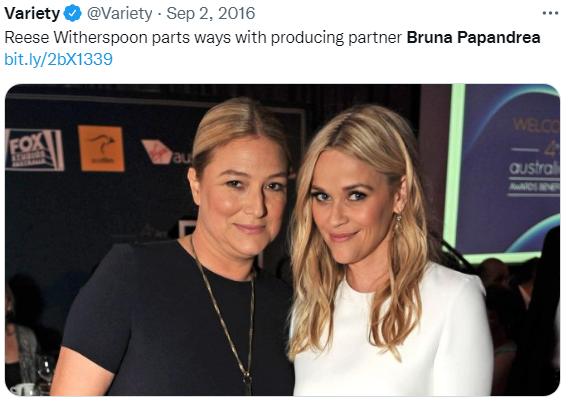Click the @Variety handle
577x405 pixels.
[x=119, y=14]
